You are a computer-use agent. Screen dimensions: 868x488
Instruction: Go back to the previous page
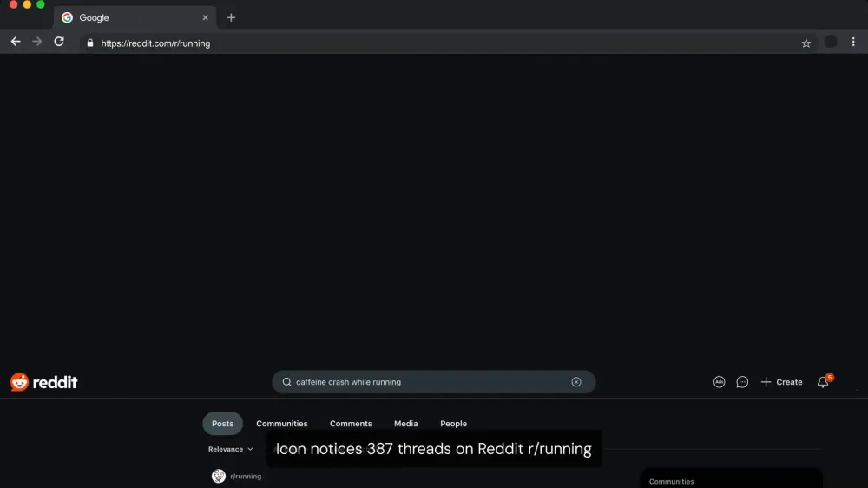[16, 42]
